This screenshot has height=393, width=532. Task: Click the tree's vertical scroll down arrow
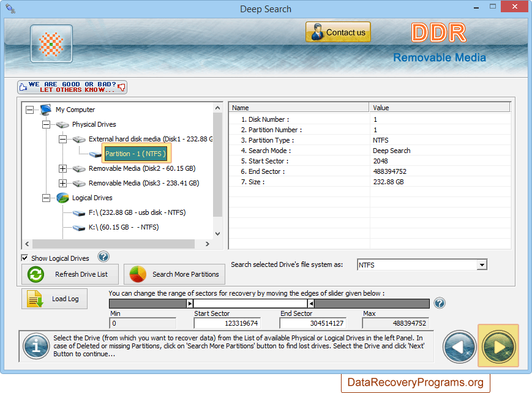218,234
